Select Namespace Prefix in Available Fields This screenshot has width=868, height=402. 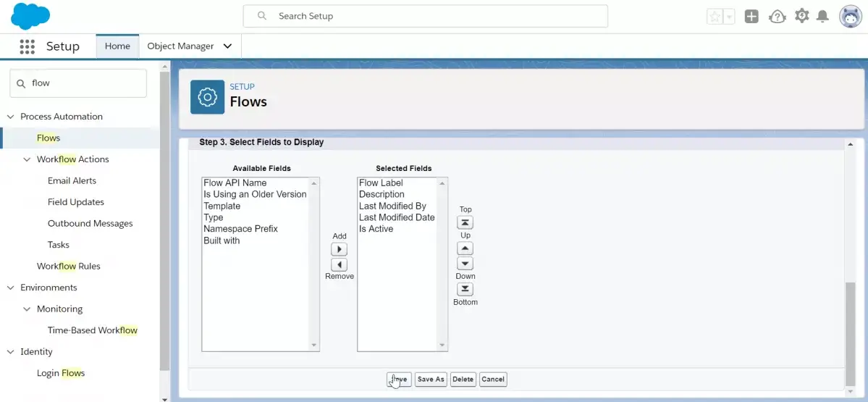click(240, 229)
